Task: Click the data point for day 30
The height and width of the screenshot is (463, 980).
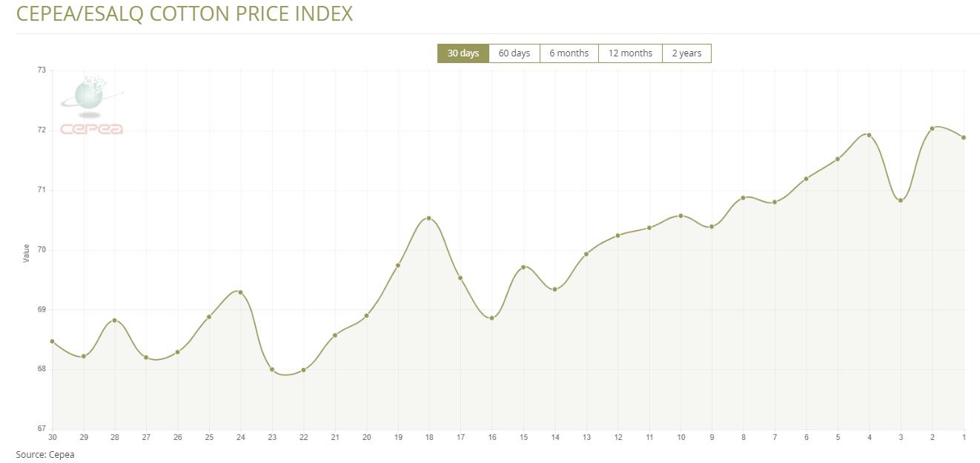Action: click(52, 341)
